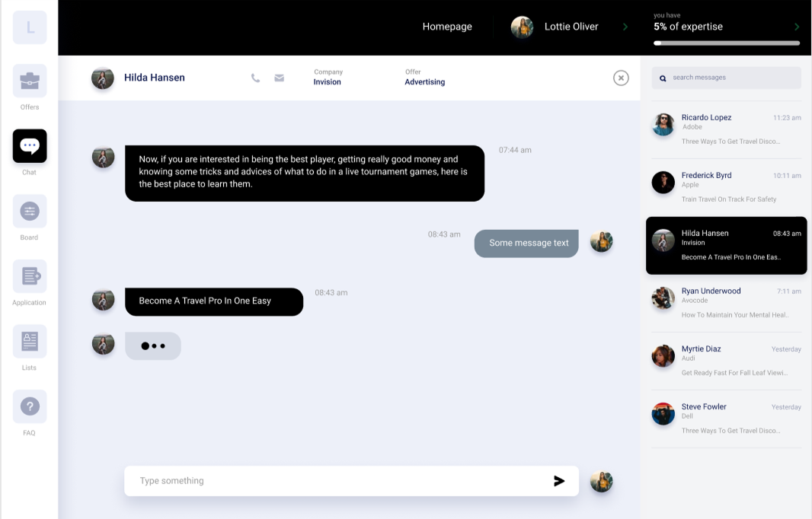
Task: Close the Hilda Hansen conversation
Action: 621,78
